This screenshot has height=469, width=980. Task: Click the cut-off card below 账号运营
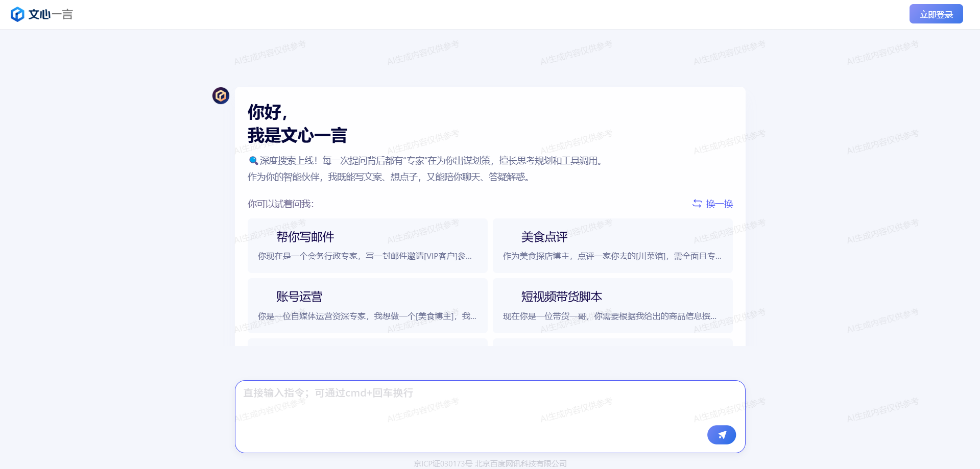tap(367, 342)
